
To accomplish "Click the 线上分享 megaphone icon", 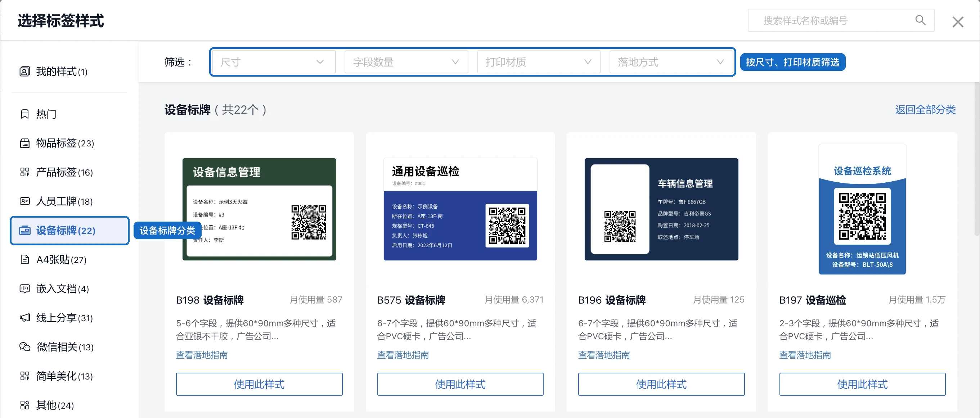I will point(25,318).
